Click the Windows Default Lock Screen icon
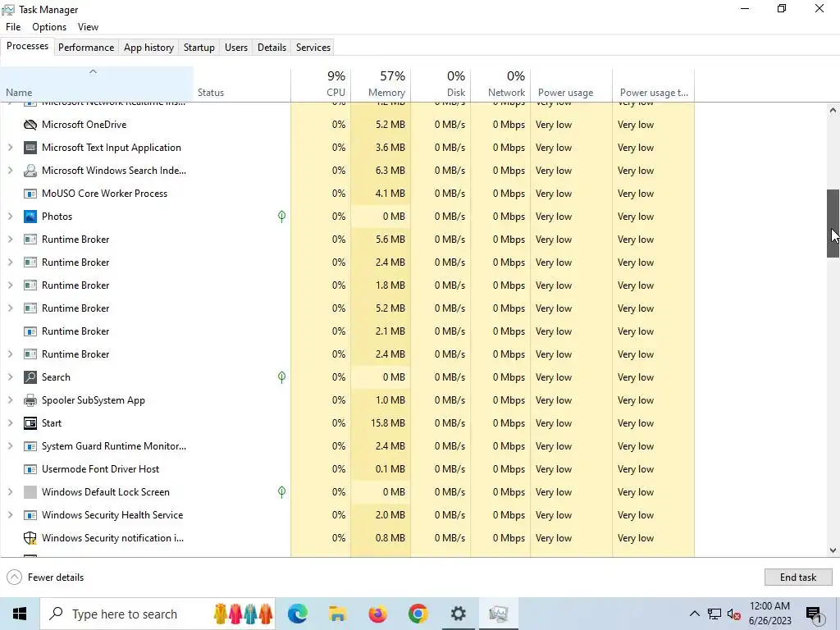This screenshot has width=840, height=630. pos(30,492)
